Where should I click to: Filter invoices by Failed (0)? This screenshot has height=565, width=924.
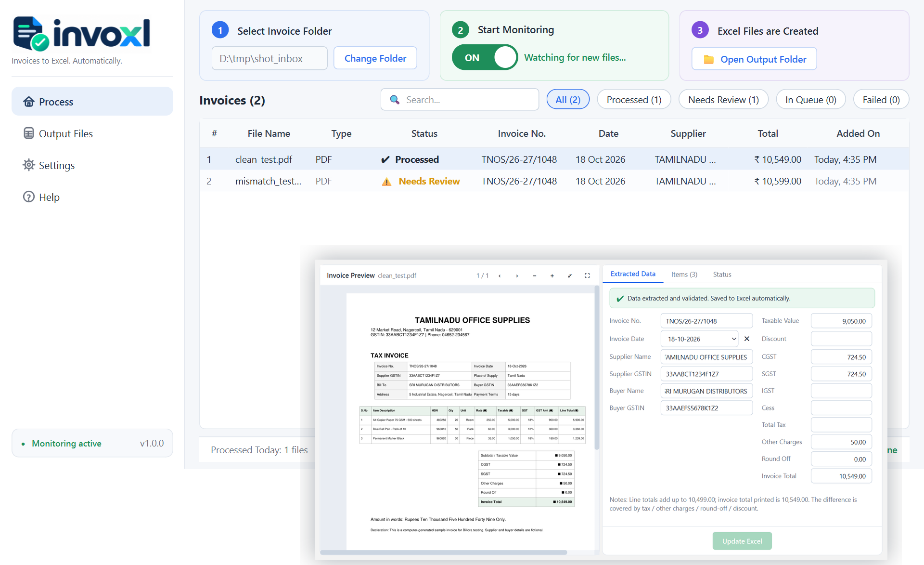(x=881, y=100)
